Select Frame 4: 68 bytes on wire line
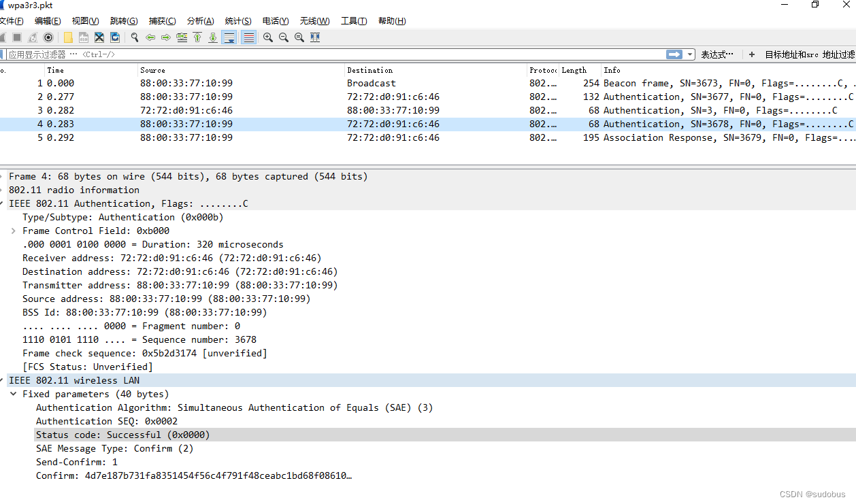Viewport: 856px width, 504px height. 428,176
